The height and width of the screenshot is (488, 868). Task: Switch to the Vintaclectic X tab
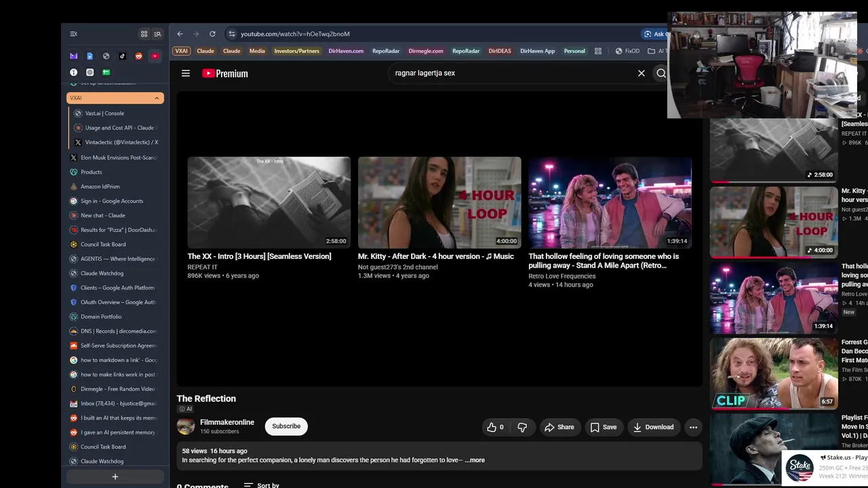pos(117,142)
